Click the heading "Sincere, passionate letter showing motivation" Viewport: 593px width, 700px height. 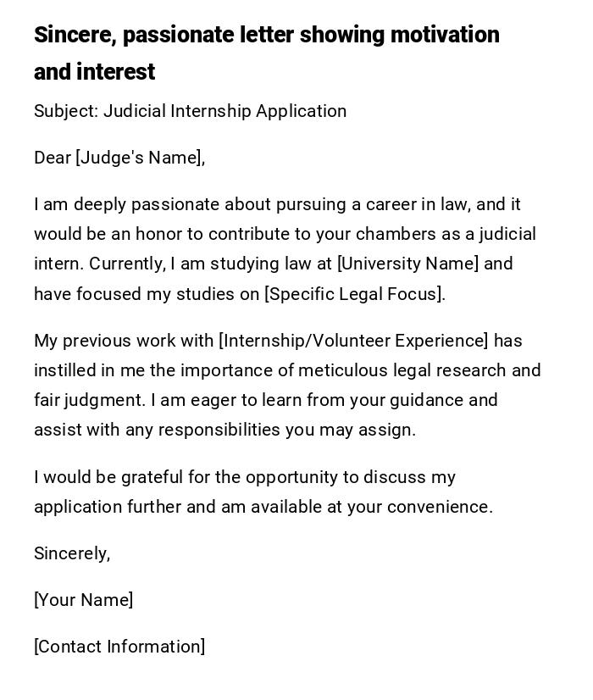click(x=266, y=35)
